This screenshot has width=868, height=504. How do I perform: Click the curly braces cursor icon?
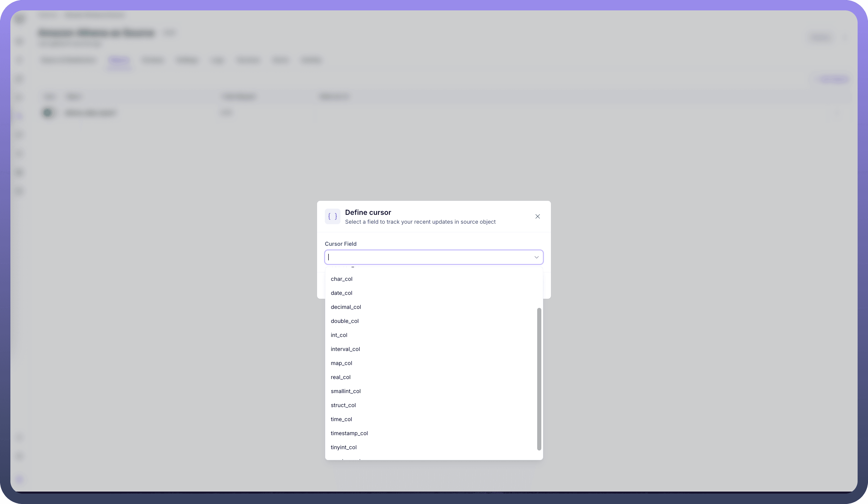[x=332, y=216]
